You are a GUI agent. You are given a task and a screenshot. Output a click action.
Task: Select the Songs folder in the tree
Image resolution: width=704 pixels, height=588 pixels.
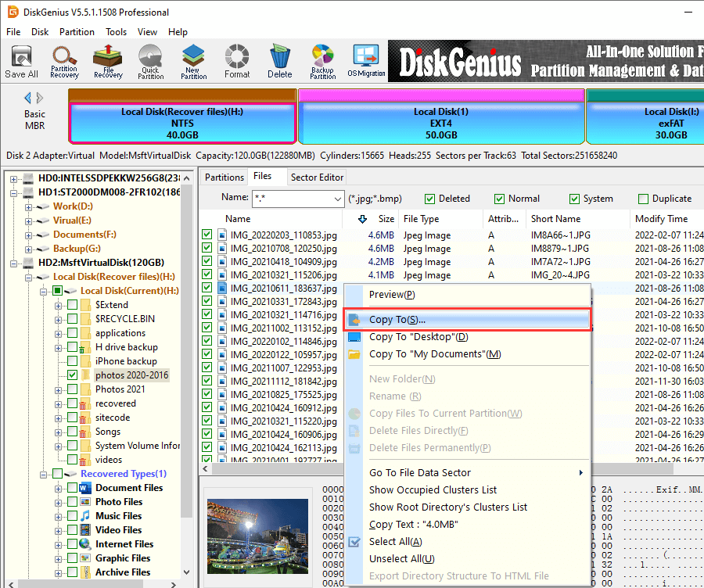[108, 432]
